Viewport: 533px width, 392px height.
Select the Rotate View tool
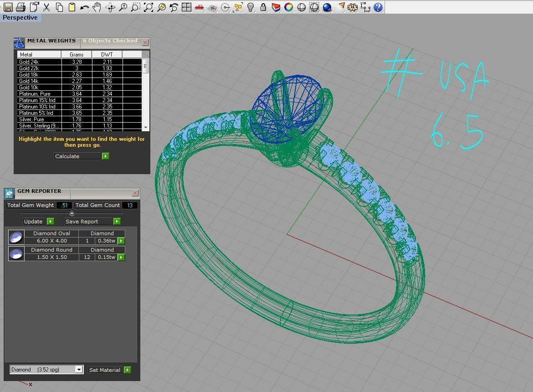110,7
